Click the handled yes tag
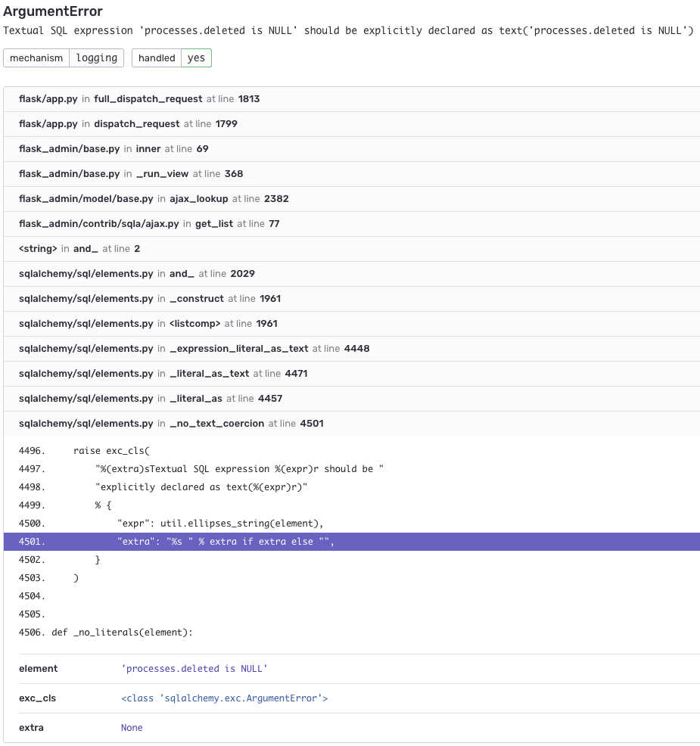Viewport: 700px width, 746px height. click(197, 58)
